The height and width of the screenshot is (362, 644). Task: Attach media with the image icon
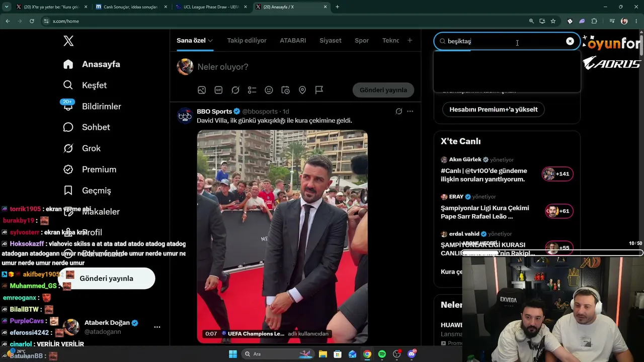[201, 90]
